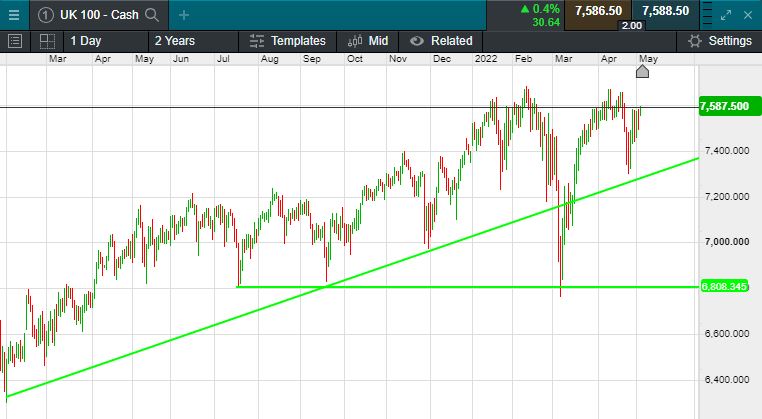Click the 7,000.000 price axis label
Screen dimensions: 762x419
click(x=727, y=242)
